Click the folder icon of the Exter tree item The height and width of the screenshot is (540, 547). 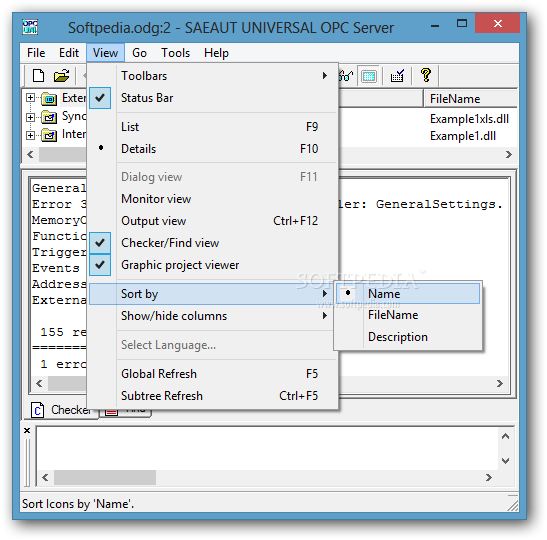(49, 99)
